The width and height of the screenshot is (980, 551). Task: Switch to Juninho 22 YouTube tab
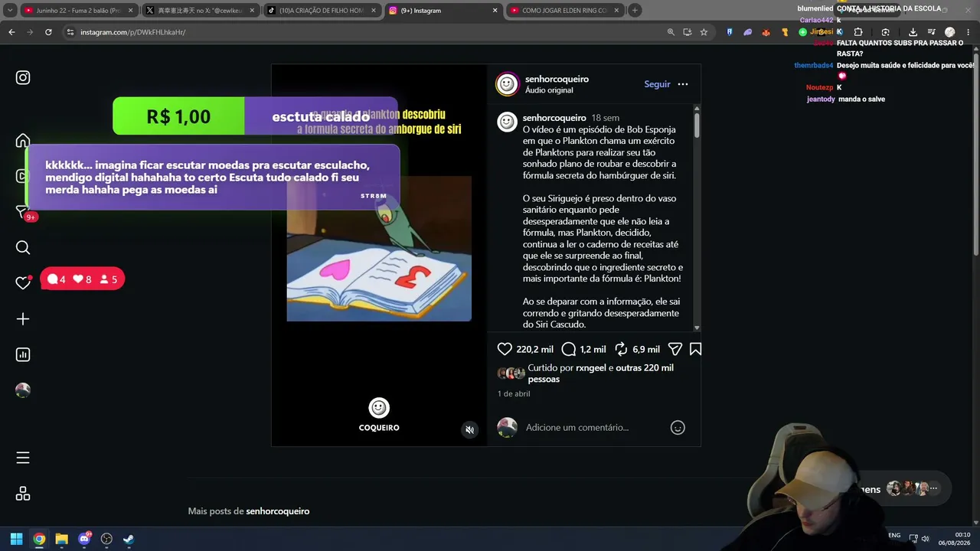coord(77,11)
